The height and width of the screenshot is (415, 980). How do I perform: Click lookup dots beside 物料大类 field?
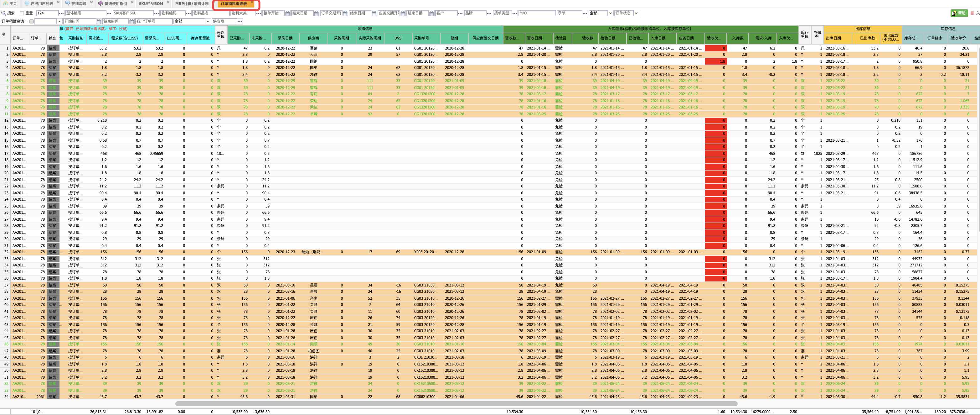click(259, 13)
